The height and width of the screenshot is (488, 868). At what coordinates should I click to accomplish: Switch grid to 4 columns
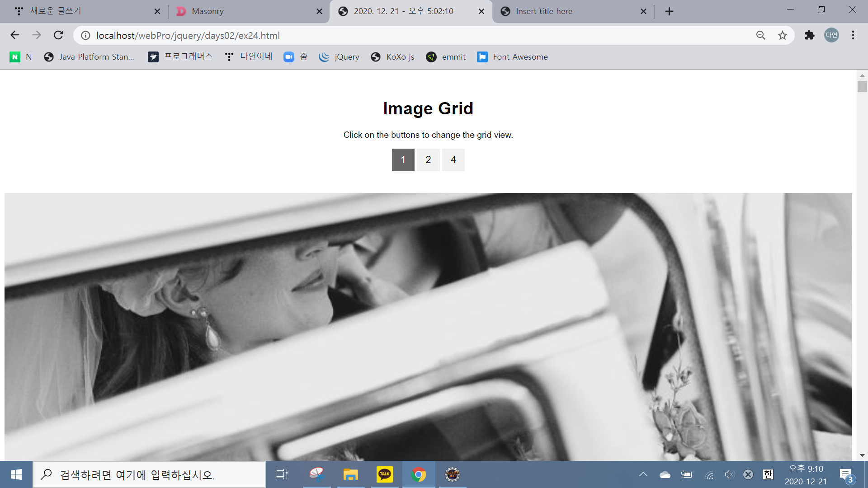click(x=453, y=160)
